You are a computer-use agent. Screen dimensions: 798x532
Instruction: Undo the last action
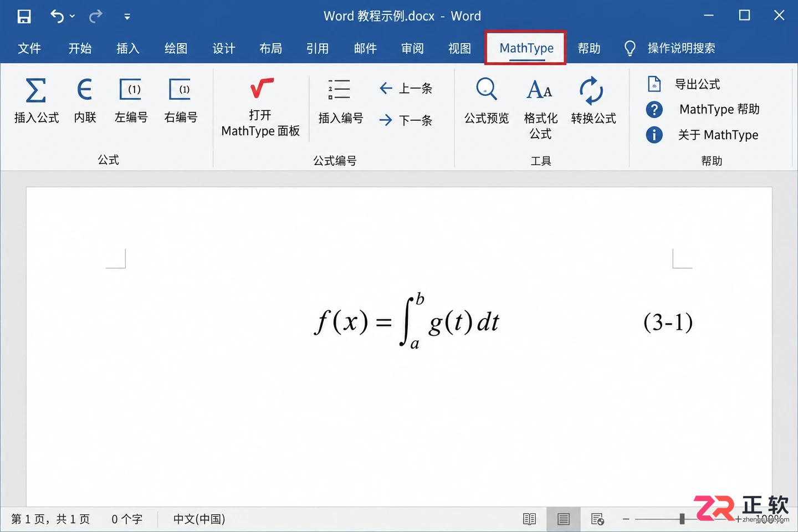[x=57, y=16]
